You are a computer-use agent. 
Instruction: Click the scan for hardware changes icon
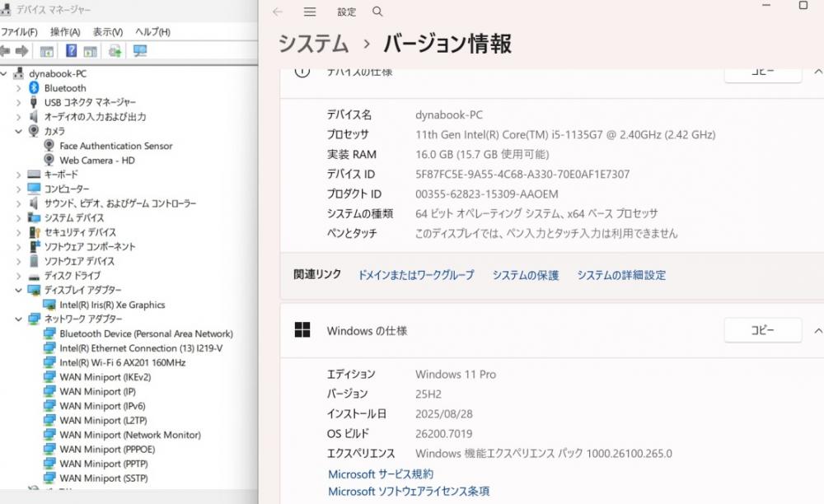pyautogui.click(x=140, y=51)
